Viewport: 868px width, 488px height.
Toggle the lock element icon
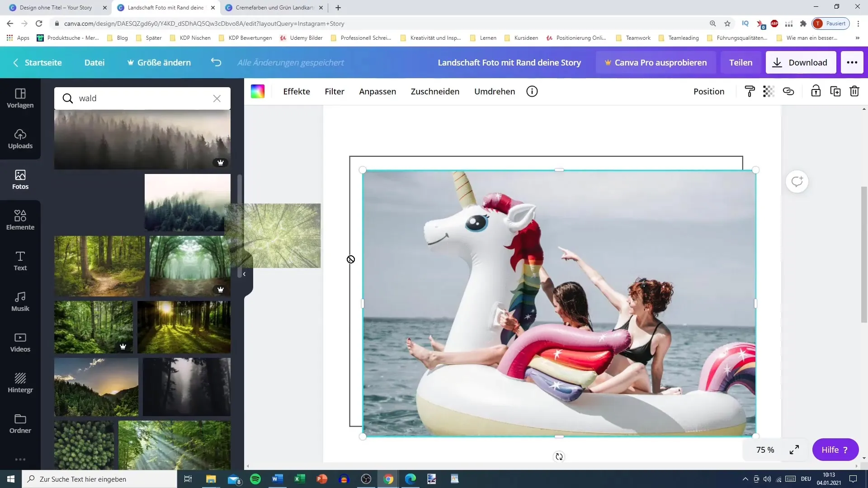tap(816, 91)
